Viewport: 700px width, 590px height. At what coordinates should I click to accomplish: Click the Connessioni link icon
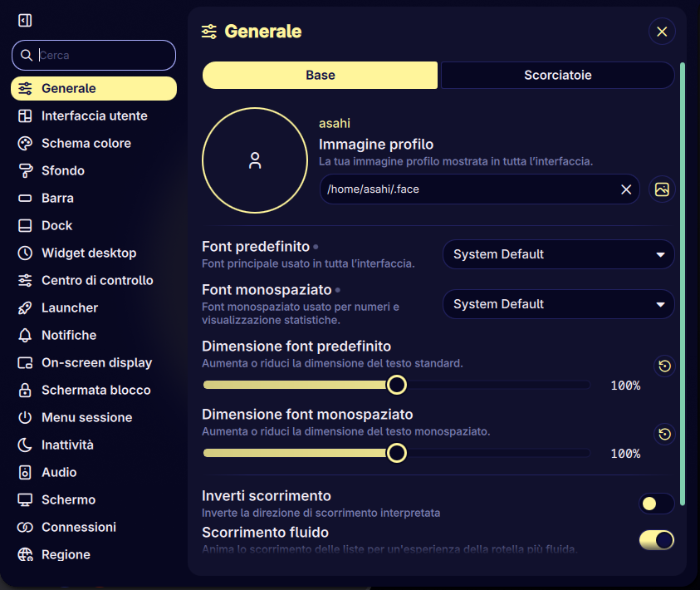coord(25,528)
